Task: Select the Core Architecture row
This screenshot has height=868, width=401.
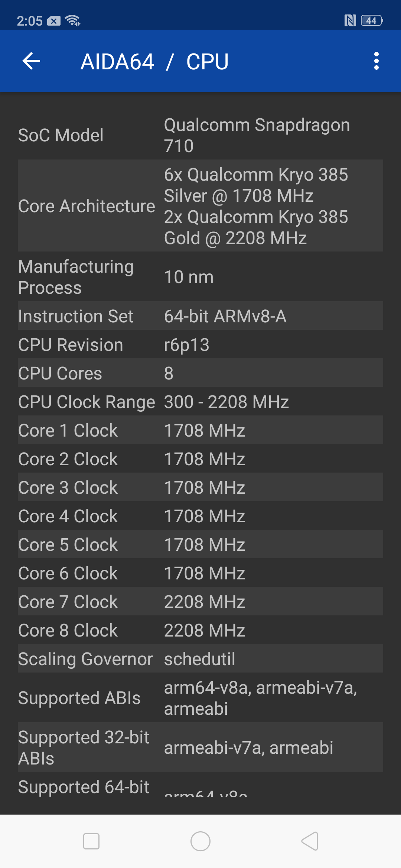Action: pos(200,206)
